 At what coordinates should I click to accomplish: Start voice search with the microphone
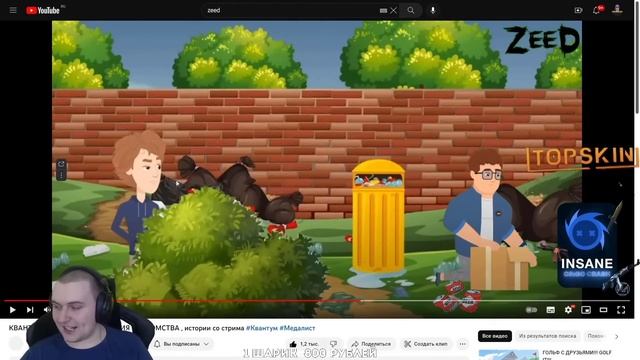point(433,10)
